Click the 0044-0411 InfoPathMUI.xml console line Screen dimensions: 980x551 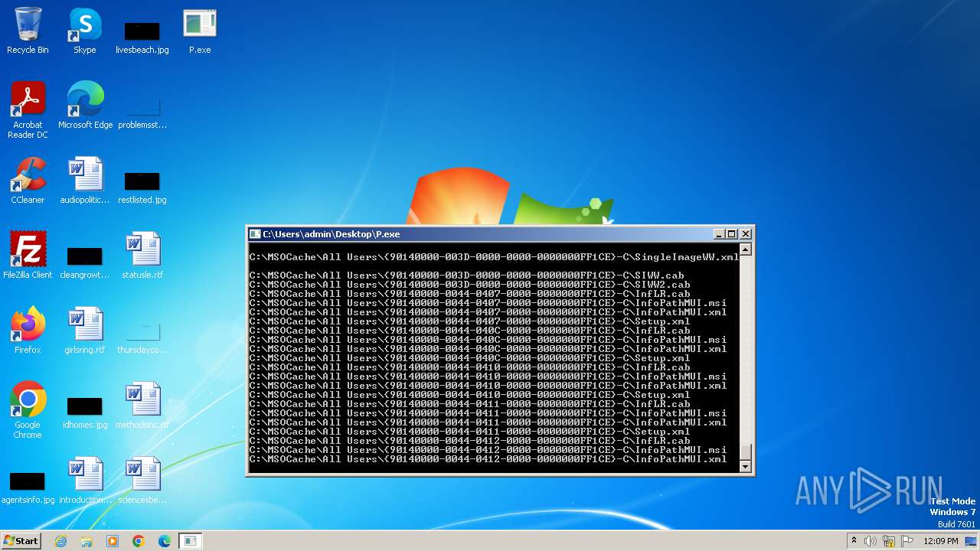[488, 422]
